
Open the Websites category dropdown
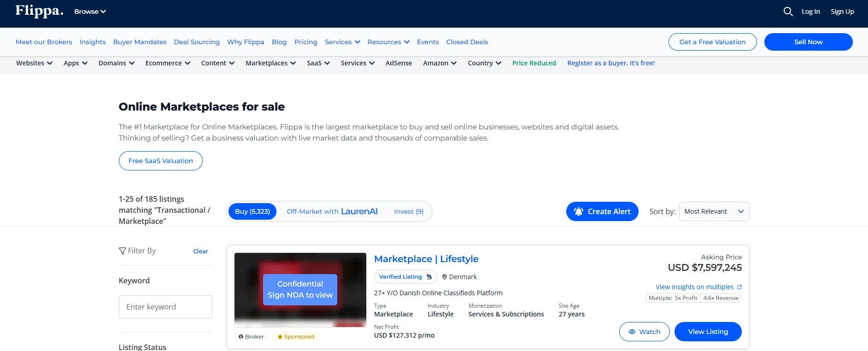pos(34,63)
